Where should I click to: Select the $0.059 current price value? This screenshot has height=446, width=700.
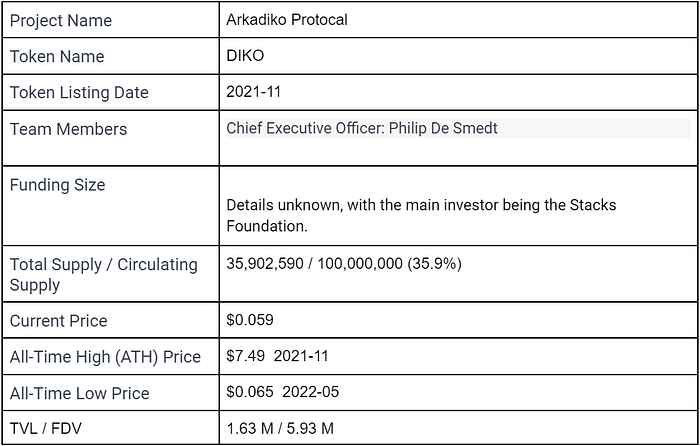250,320
